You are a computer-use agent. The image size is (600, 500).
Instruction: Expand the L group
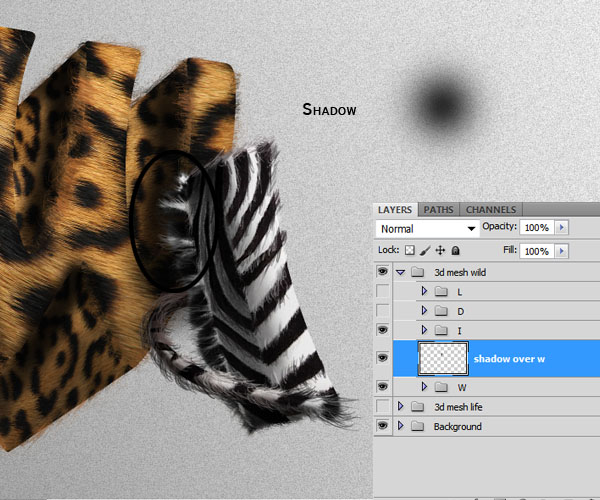click(x=424, y=291)
